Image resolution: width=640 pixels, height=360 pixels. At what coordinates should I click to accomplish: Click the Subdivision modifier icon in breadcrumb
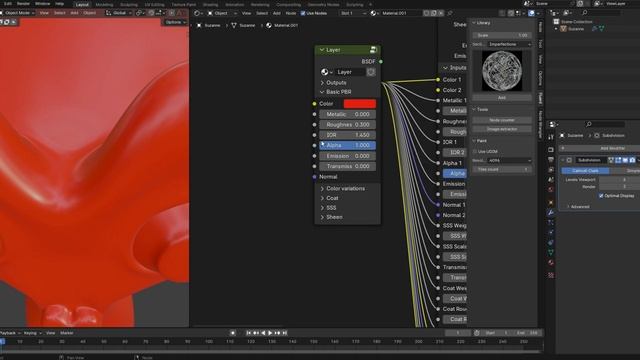point(597,136)
